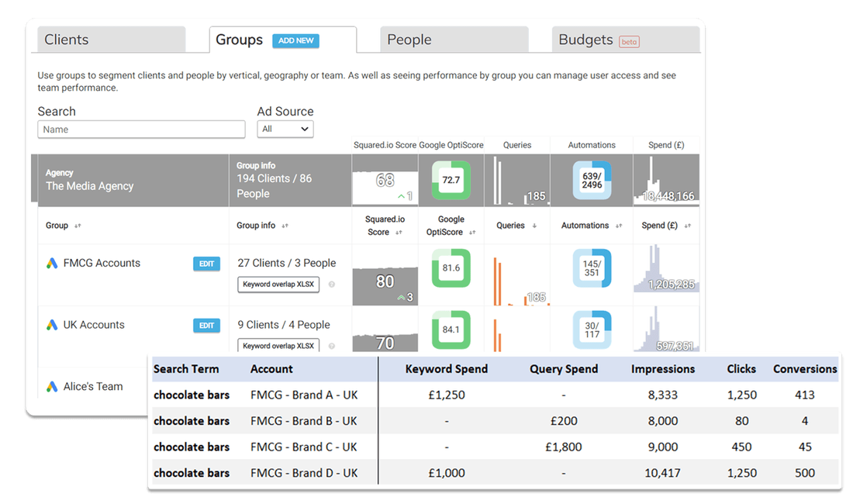Click Google Ads icon beside UK Accounts
This screenshot has height=504, width=853.
tap(52, 325)
